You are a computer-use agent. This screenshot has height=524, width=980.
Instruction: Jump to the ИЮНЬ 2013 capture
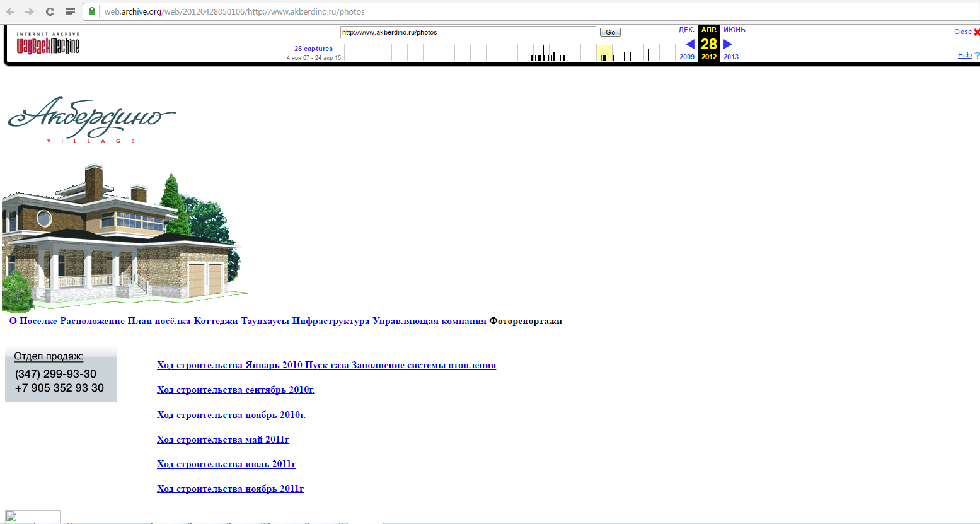[734, 43]
